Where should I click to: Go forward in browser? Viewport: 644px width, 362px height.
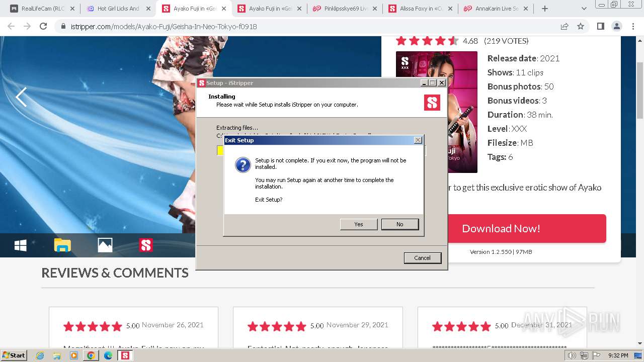(x=27, y=26)
